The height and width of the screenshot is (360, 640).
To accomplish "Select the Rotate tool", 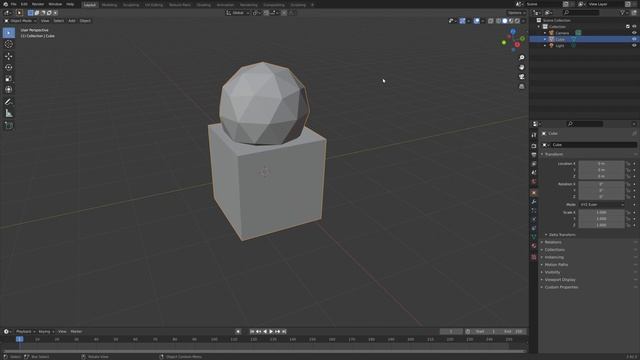I will tap(9, 67).
